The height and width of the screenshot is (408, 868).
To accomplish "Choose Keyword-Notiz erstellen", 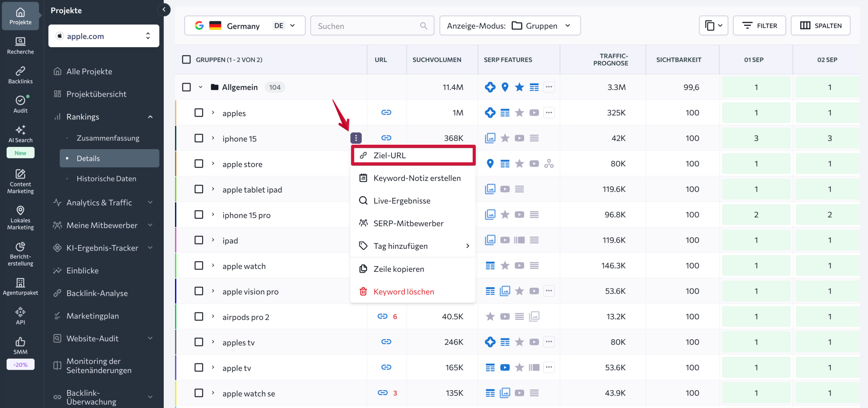I will pos(413,178).
